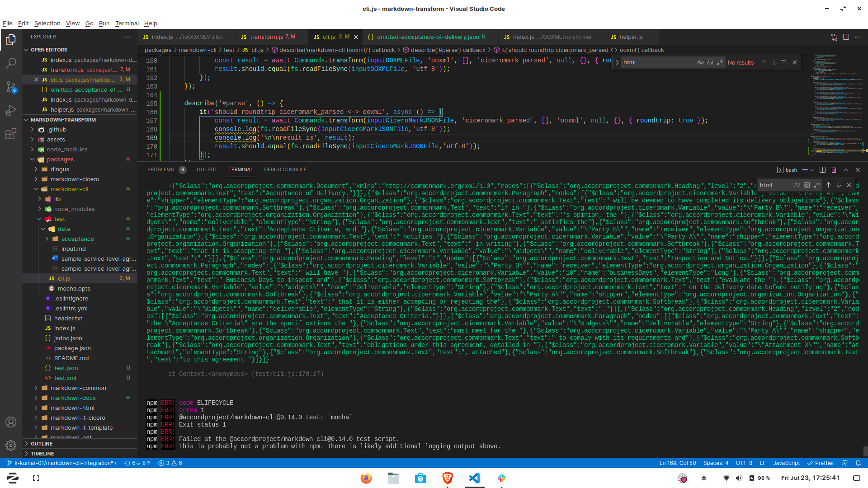
Task: Click the Prettier status bar button
Action: coord(821,463)
